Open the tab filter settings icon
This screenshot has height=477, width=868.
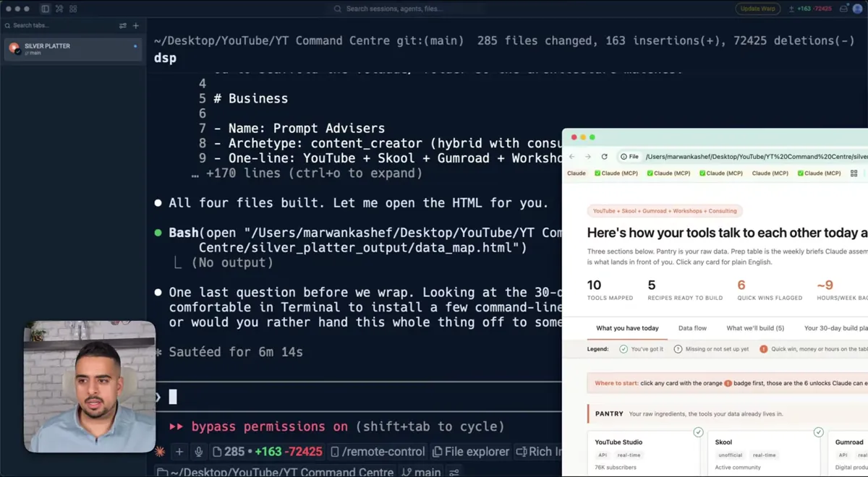(x=123, y=25)
